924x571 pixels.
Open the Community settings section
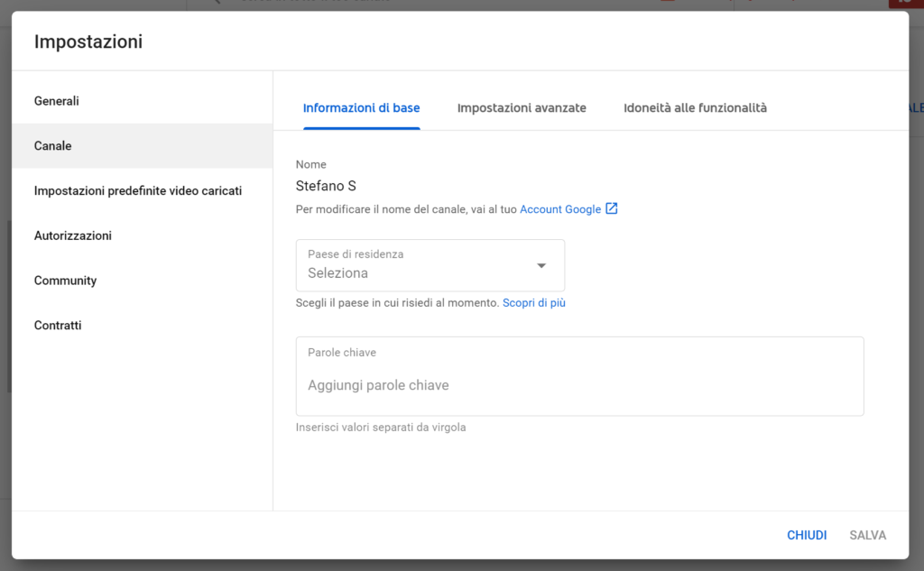pos(65,281)
